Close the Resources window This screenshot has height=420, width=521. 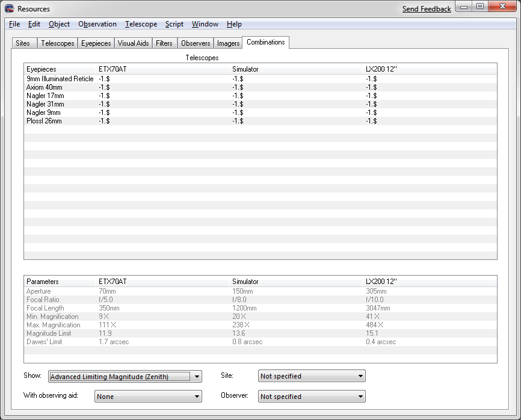coord(502,7)
